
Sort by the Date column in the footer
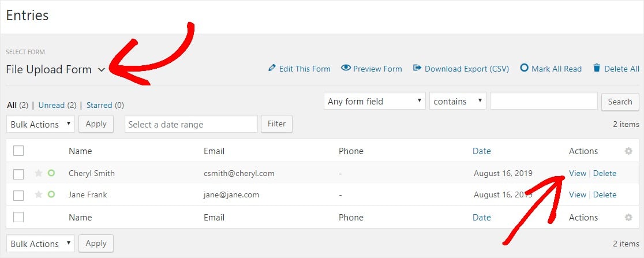pos(481,218)
